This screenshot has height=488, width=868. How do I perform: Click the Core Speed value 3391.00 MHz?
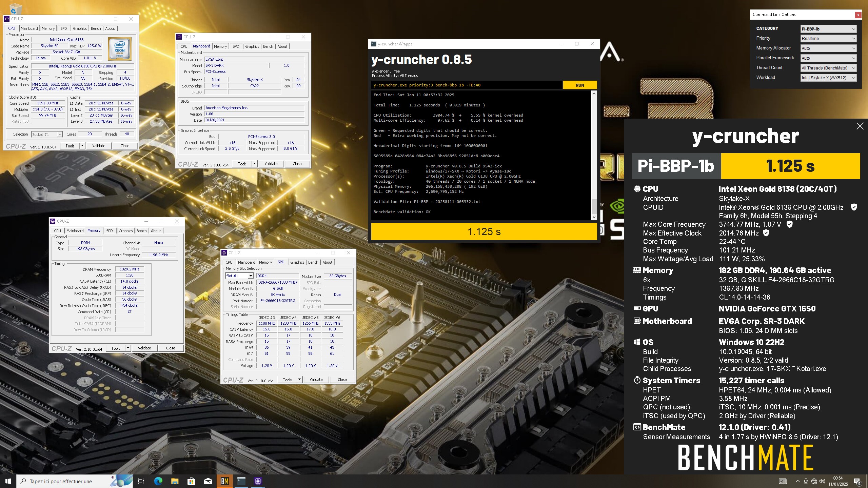click(48, 103)
